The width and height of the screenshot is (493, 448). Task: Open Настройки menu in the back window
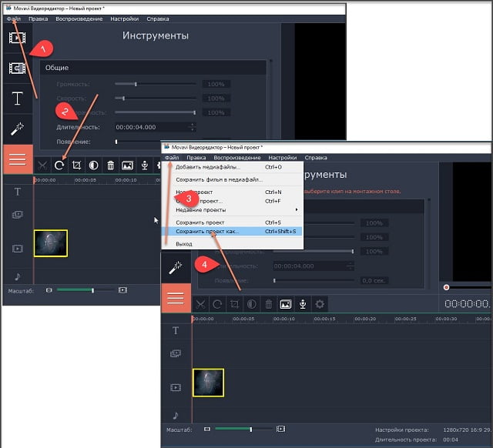(x=125, y=18)
